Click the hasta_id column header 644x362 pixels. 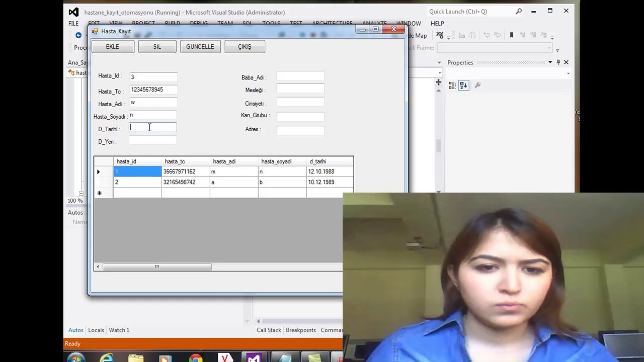[x=137, y=161]
